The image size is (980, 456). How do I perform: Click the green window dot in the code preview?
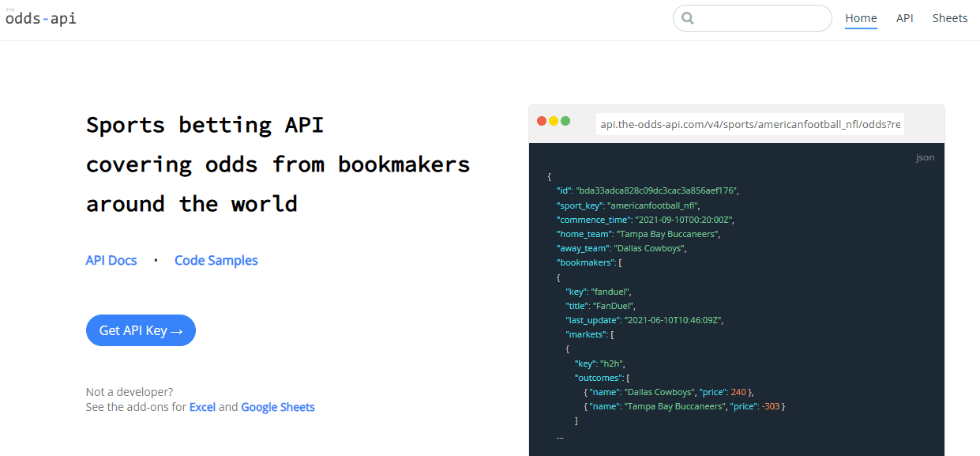pyautogui.click(x=565, y=121)
